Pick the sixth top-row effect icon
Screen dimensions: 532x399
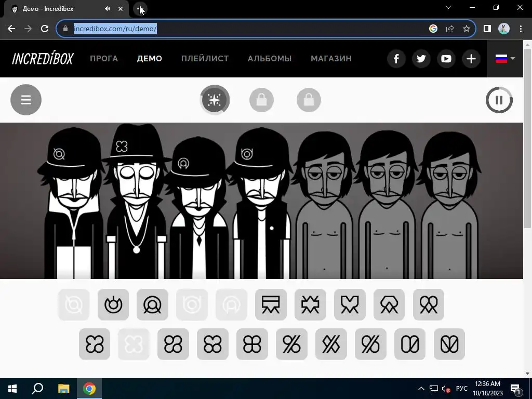[x=271, y=304]
